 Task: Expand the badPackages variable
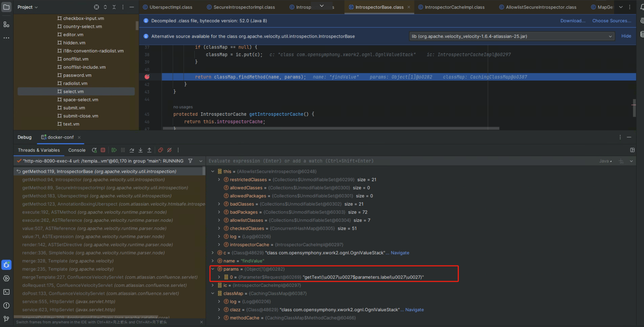pyautogui.click(x=219, y=212)
